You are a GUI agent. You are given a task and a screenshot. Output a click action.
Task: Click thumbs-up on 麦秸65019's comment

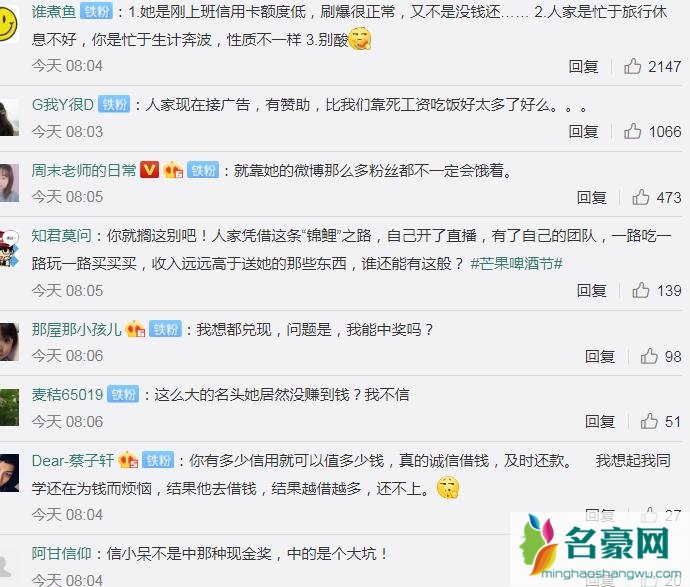point(649,421)
